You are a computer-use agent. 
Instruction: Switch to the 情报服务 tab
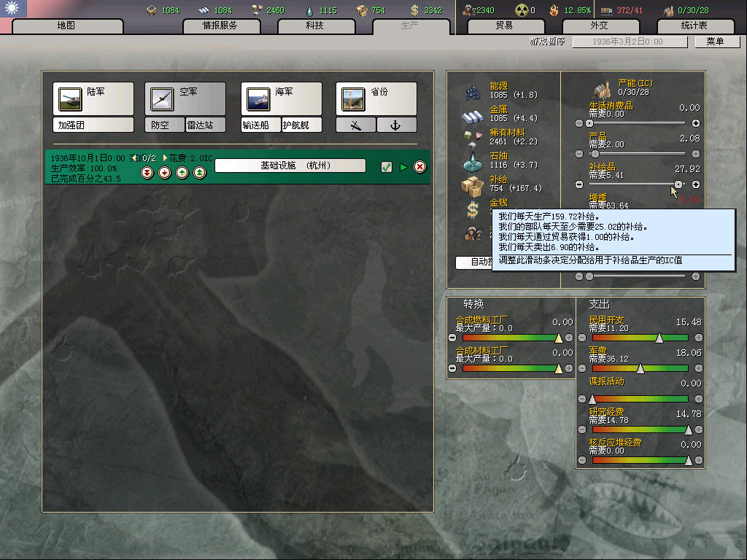click(220, 26)
